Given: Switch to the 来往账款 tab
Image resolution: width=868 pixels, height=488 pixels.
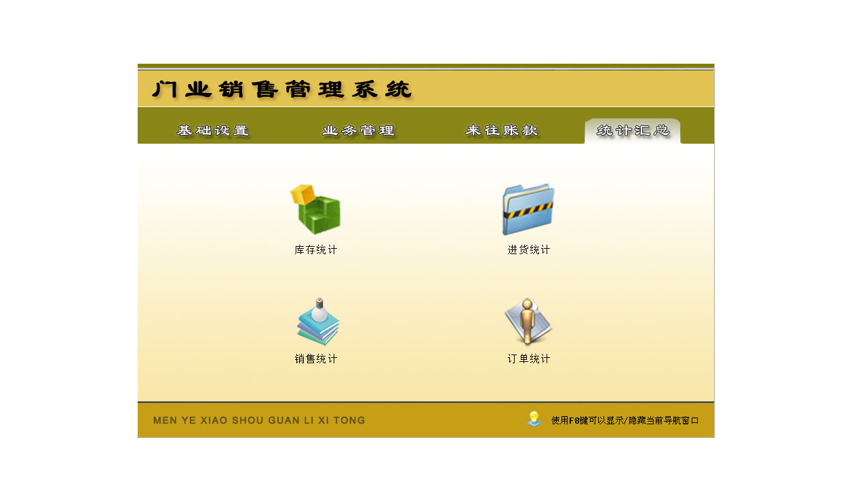Looking at the screenshot, I should pos(502,130).
